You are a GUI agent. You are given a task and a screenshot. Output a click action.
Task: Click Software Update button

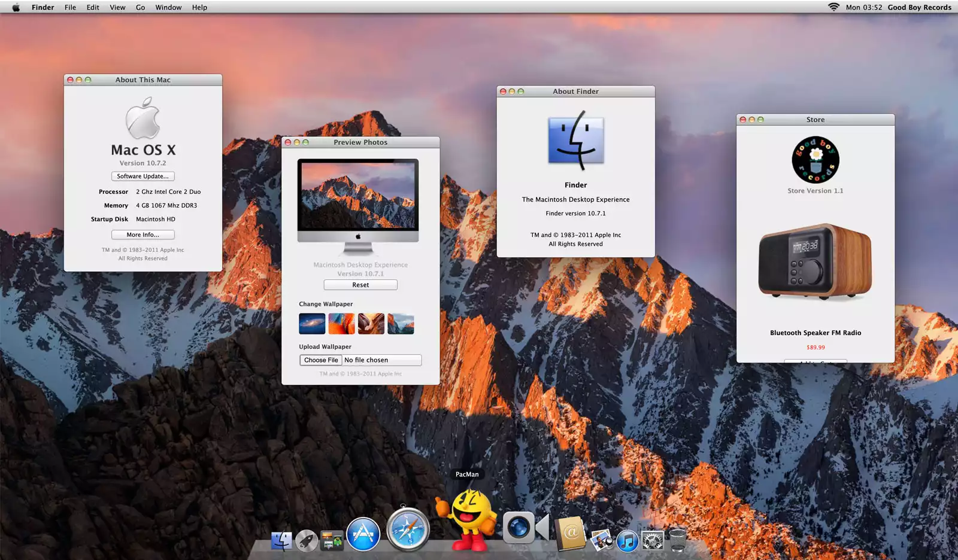click(x=143, y=176)
